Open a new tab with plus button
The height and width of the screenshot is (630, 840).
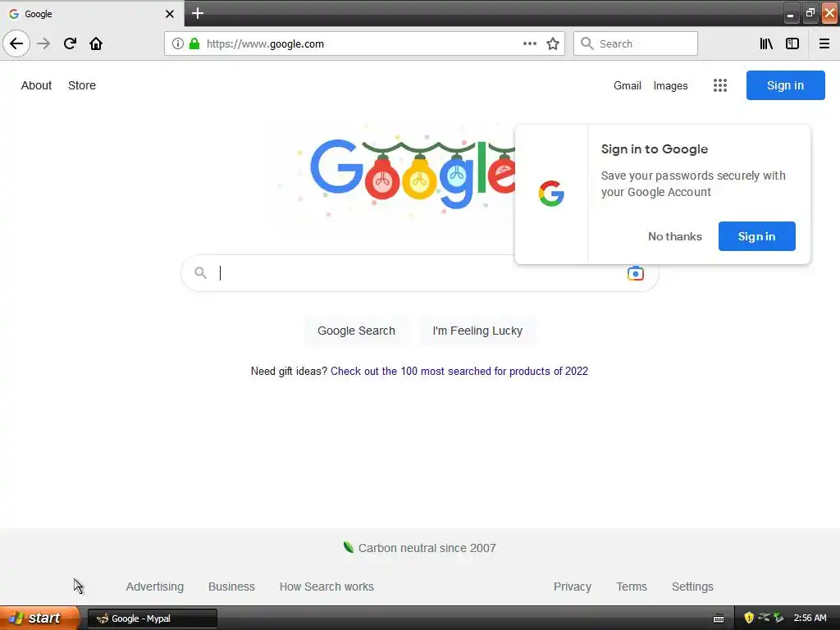pos(197,13)
